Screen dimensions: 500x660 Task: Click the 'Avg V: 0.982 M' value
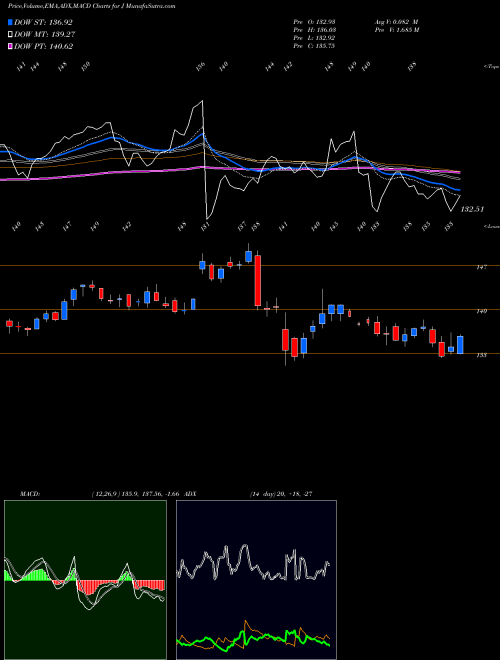pyautogui.click(x=396, y=21)
